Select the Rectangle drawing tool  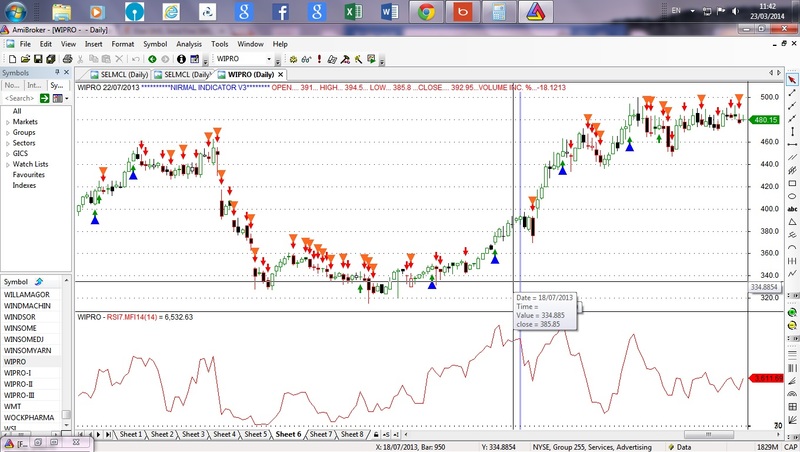pyautogui.click(x=792, y=183)
